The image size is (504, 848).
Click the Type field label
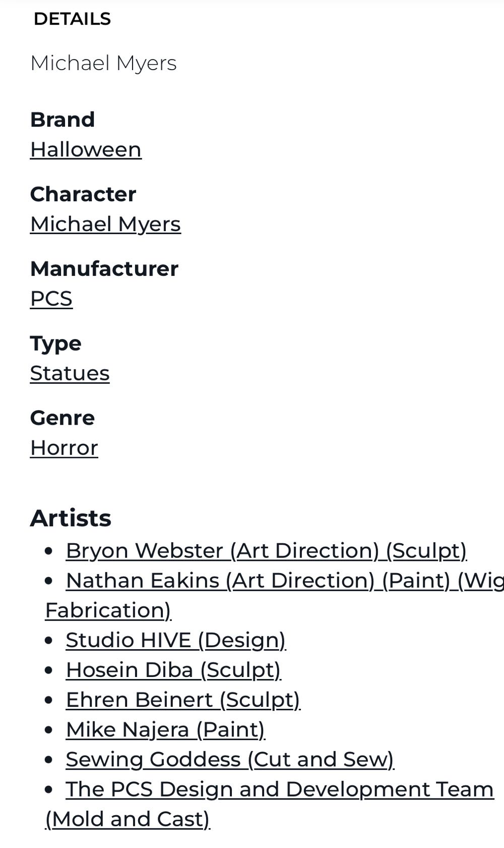(x=55, y=344)
